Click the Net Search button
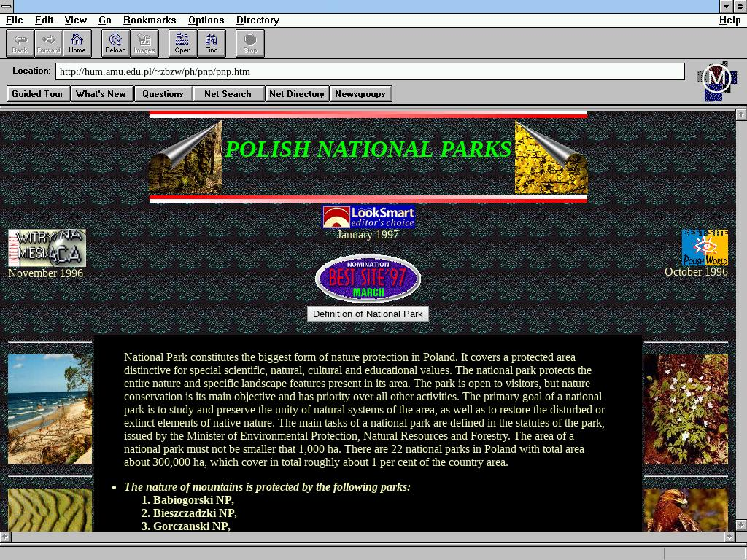747x560 pixels. [228, 93]
